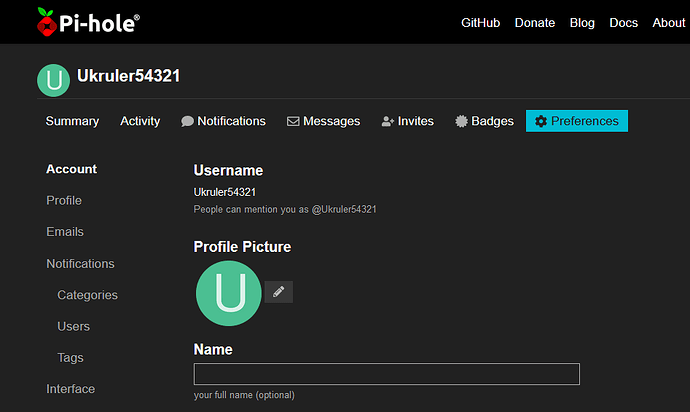
Task: Click the Name input field
Action: pyautogui.click(x=387, y=374)
